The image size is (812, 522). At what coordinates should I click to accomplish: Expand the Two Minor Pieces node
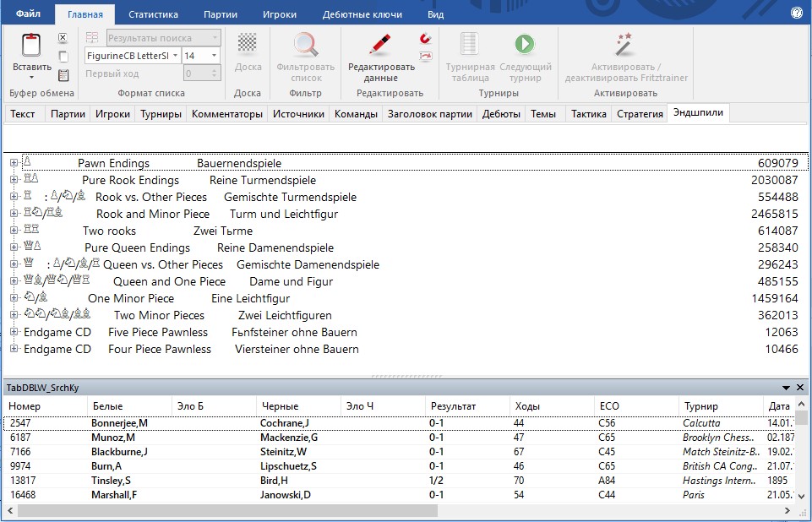14,315
